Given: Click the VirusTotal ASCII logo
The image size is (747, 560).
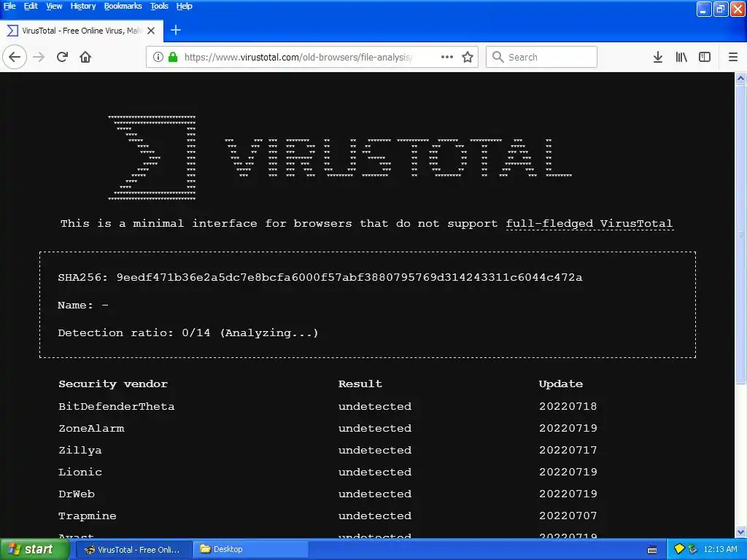Looking at the screenshot, I should tap(340, 157).
